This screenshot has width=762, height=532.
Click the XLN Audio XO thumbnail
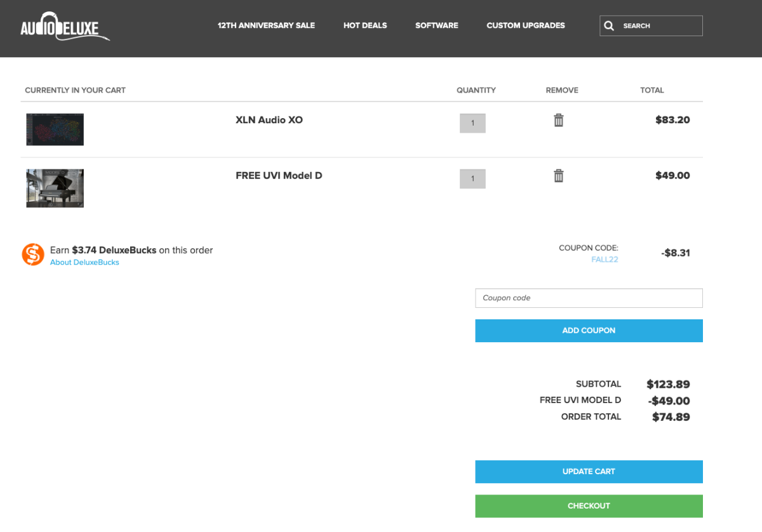[x=55, y=130]
